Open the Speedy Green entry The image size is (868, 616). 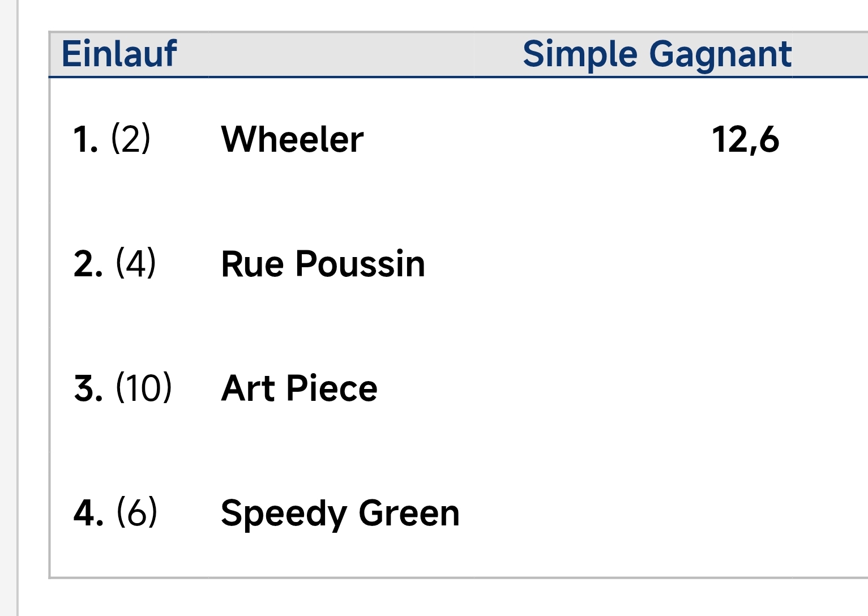click(340, 513)
